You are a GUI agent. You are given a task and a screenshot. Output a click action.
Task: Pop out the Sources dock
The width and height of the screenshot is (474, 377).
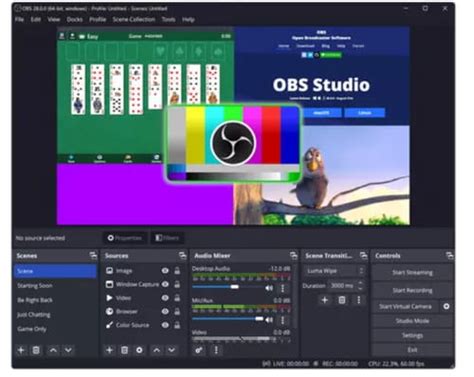pyautogui.click(x=182, y=256)
